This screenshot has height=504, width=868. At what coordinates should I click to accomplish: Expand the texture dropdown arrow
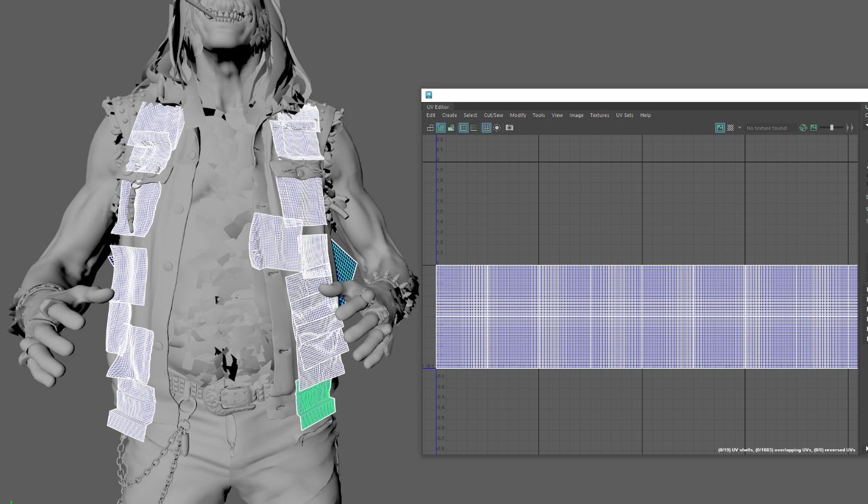(740, 128)
